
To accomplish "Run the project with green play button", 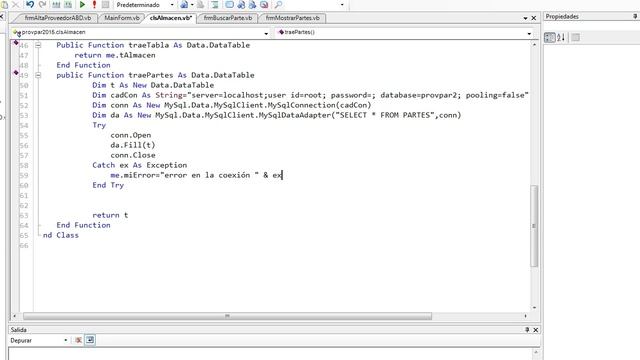I will [82, 4].
